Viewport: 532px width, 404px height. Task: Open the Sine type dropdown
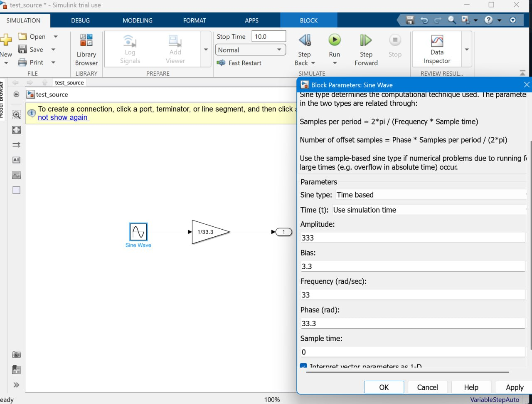coord(431,195)
